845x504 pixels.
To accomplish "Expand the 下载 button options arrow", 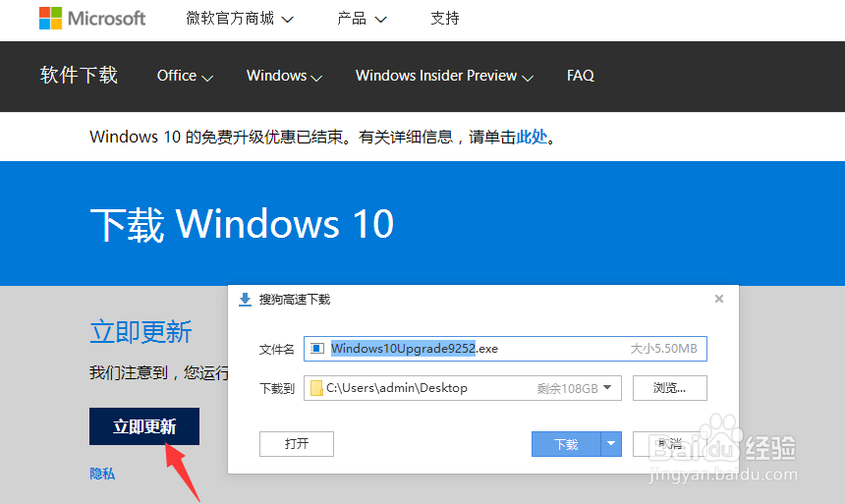I will pos(611,444).
